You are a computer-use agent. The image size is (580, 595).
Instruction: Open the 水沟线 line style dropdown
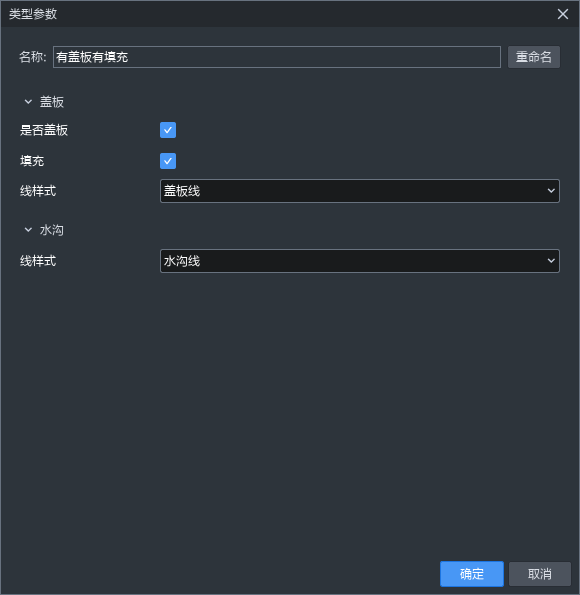click(x=359, y=261)
